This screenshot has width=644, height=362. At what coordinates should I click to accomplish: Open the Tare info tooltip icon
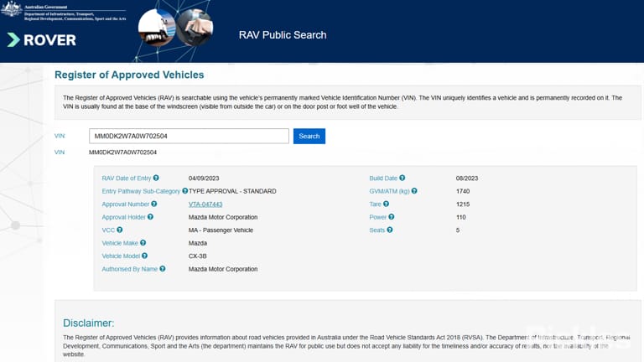(x=386, y=204)
